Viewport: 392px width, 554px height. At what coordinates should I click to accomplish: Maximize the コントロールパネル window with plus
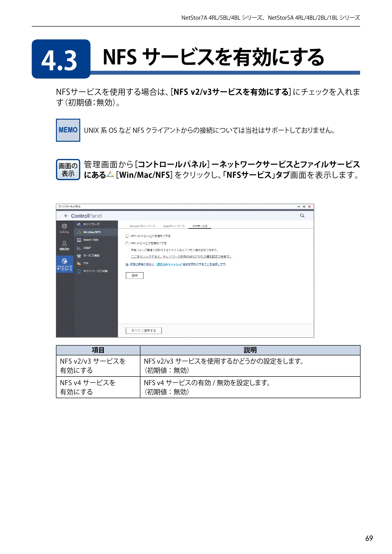pyautogui.click(x=304, y=207)
